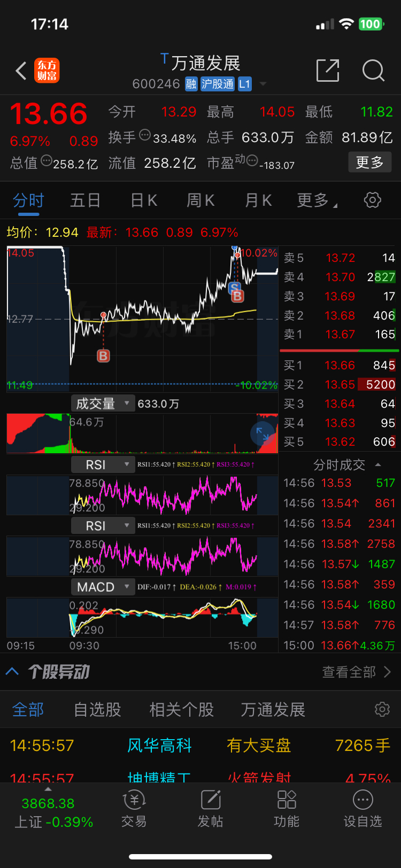Switch to the 月K tab

258,200
